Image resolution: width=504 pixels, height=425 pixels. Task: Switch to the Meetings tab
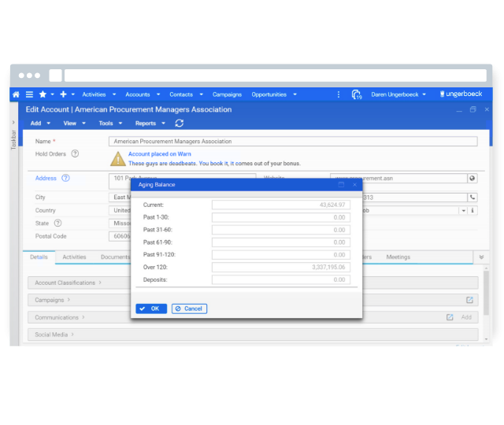click(398, 257)
